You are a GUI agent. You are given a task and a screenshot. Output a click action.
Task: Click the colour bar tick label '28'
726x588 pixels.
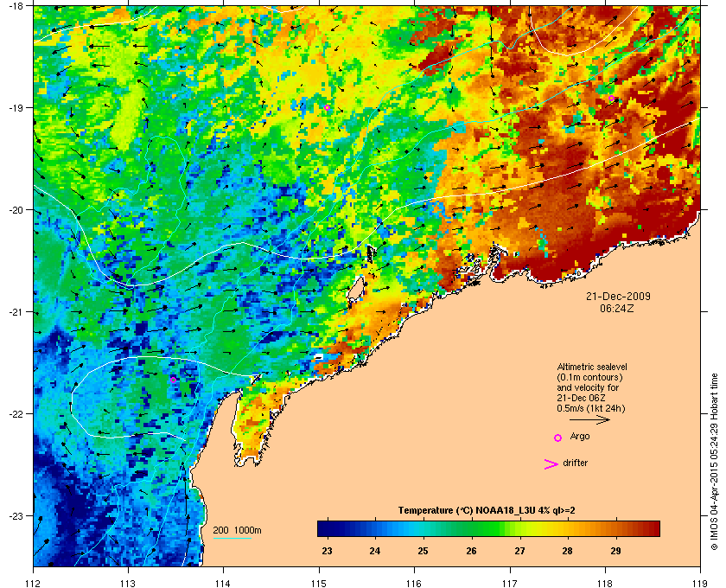tap(567, 551)
